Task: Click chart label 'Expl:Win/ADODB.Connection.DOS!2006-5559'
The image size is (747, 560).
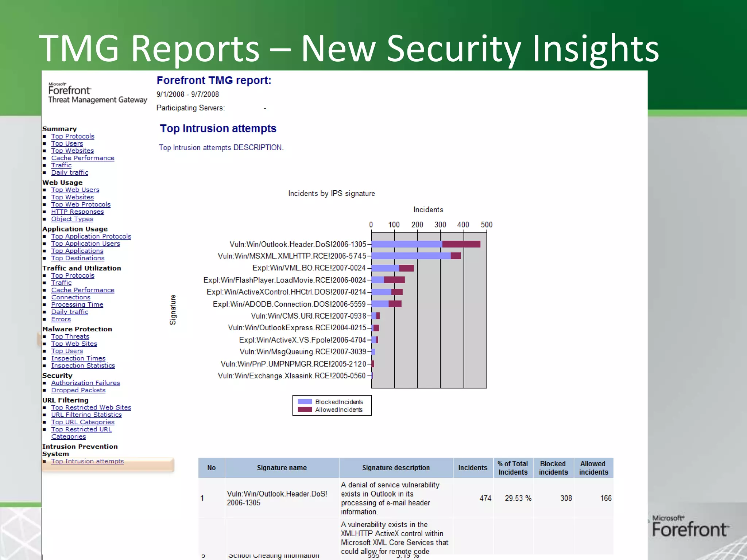Action: [x=289, y=304]
